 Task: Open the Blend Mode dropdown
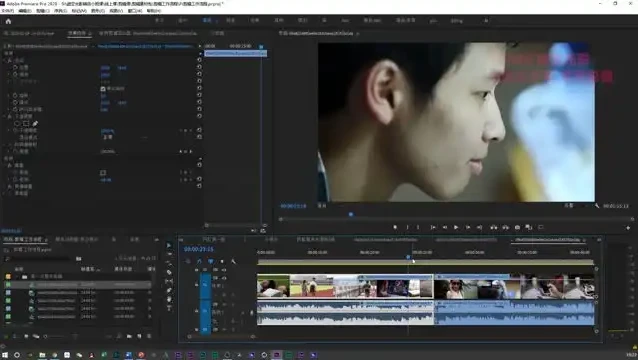[125, 137]
